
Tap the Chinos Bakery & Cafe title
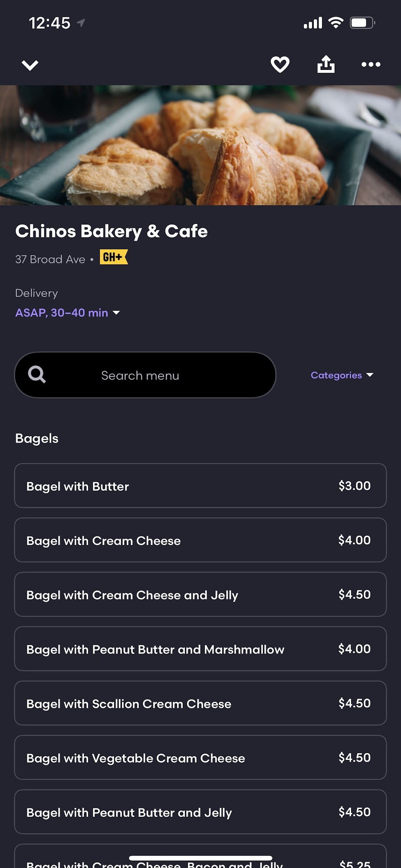[x=112, y=231]
